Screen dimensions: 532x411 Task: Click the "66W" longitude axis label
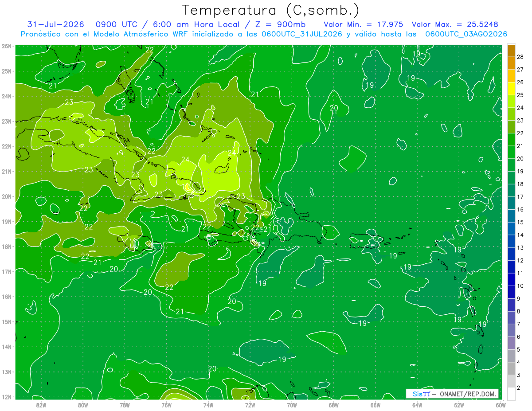[376, 405]
